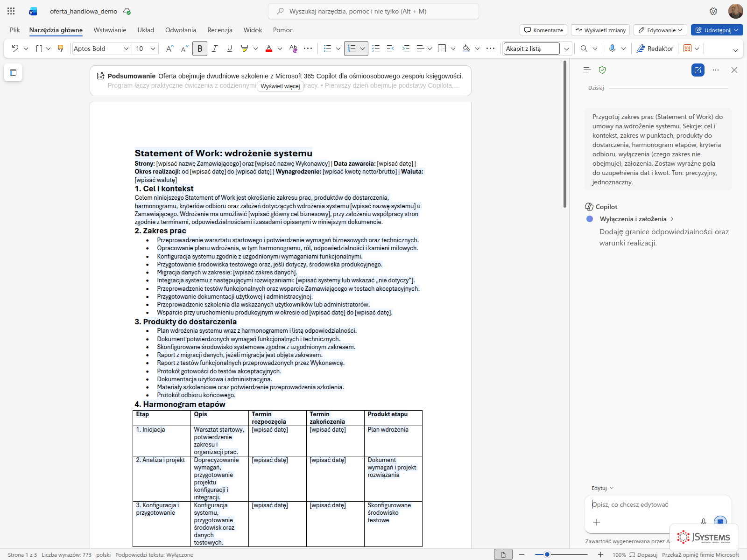Toggle Italic formatting
Viewport: 747px width, 560px height.
(x=215, y=49)
